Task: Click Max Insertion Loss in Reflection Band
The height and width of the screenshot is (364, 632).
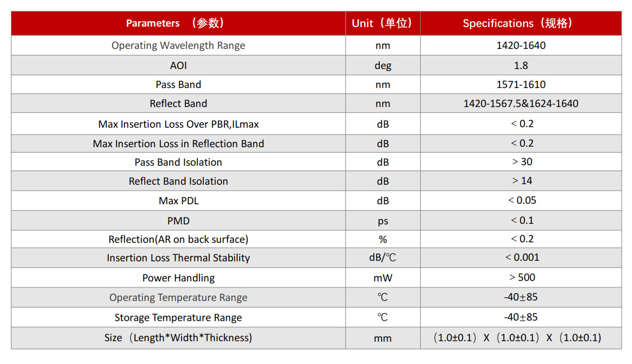Action: (x=178, y=143)
